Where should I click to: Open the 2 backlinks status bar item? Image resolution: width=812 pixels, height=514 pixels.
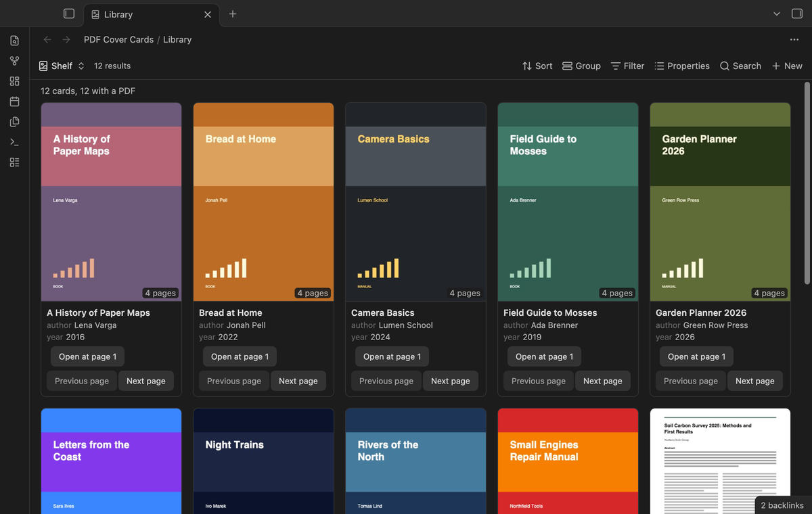[x=782, y=505]
